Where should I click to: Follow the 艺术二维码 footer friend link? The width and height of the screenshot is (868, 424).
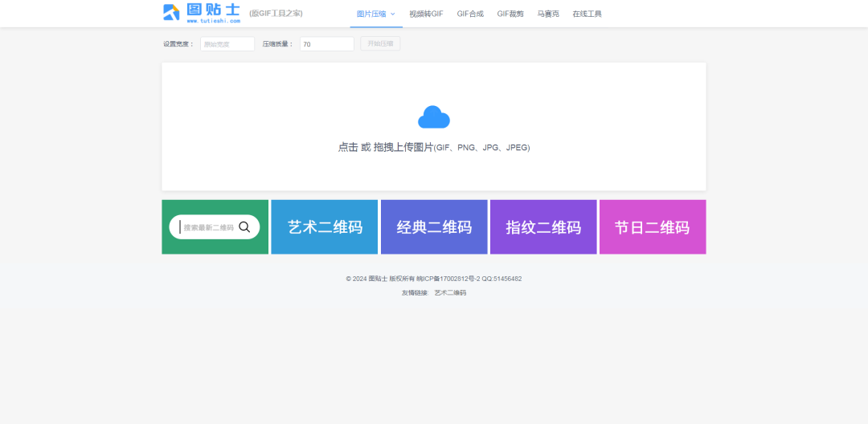(450, 293)
